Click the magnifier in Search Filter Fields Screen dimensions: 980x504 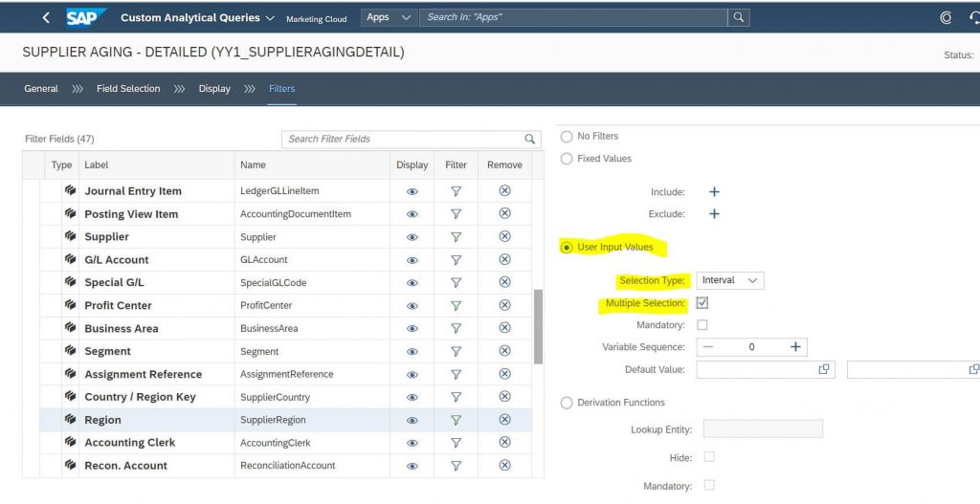(x=529, y=139)
